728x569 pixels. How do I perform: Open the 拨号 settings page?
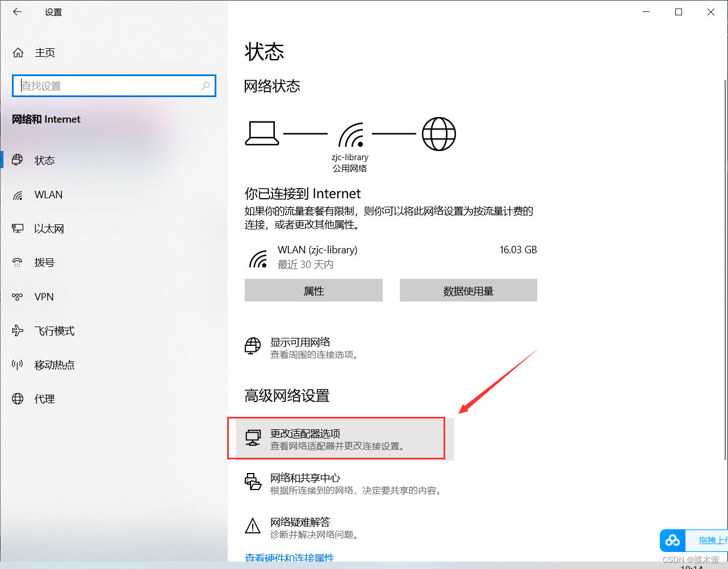[114, 263]
